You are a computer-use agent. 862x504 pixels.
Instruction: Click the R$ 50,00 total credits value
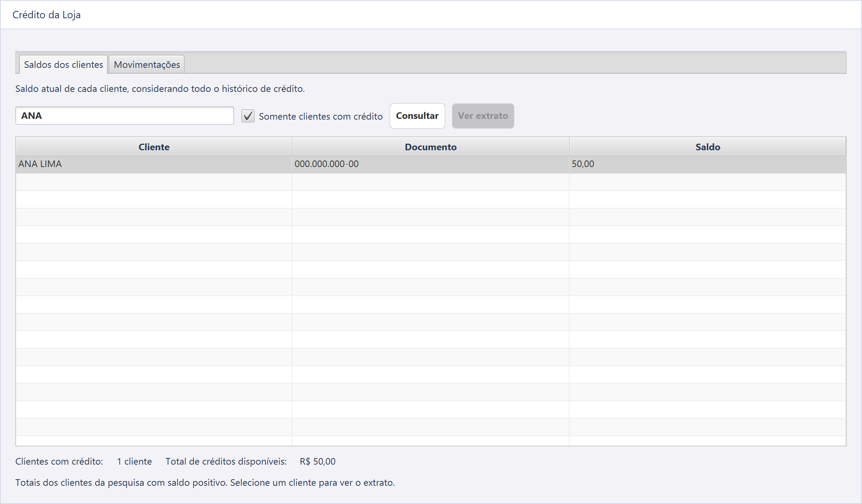[x=318, y=461]
